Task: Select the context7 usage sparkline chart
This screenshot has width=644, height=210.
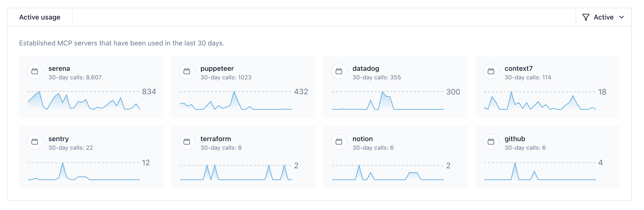Action: click(x=540, y=101)
